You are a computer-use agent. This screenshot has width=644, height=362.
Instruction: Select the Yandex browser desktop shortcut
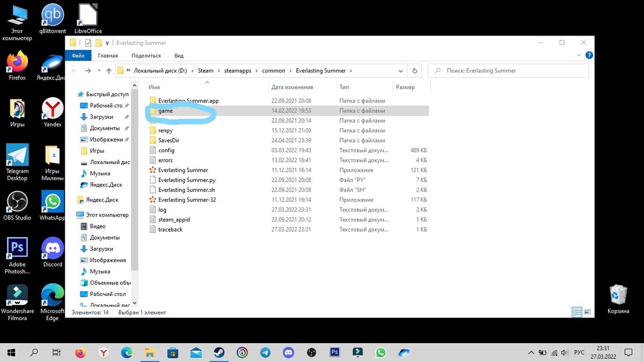pos(53,112)
